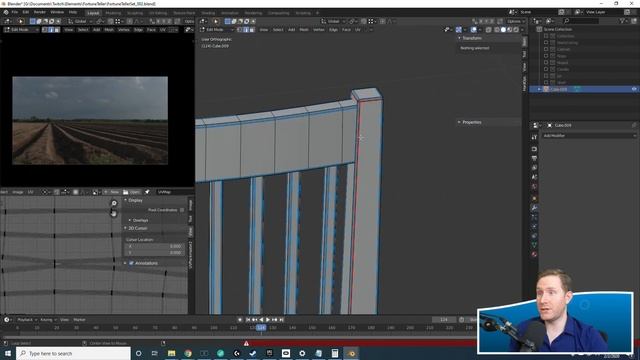Open the Options button in main viewport
This screenshot has height=360, width=640.
(515, 21)
